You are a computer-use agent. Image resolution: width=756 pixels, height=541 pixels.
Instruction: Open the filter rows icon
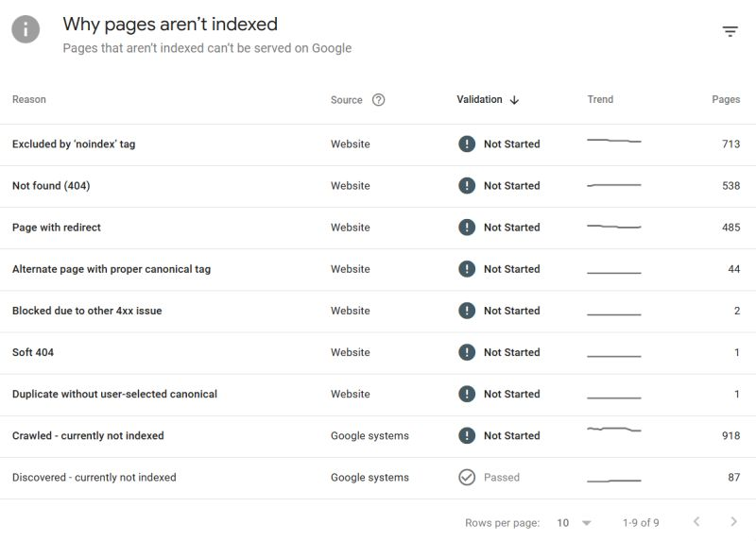tap(730, 31)
